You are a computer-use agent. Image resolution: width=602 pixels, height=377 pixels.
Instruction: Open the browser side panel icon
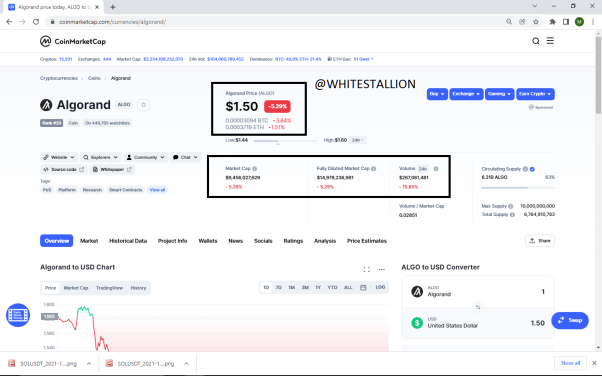point(566,22)
